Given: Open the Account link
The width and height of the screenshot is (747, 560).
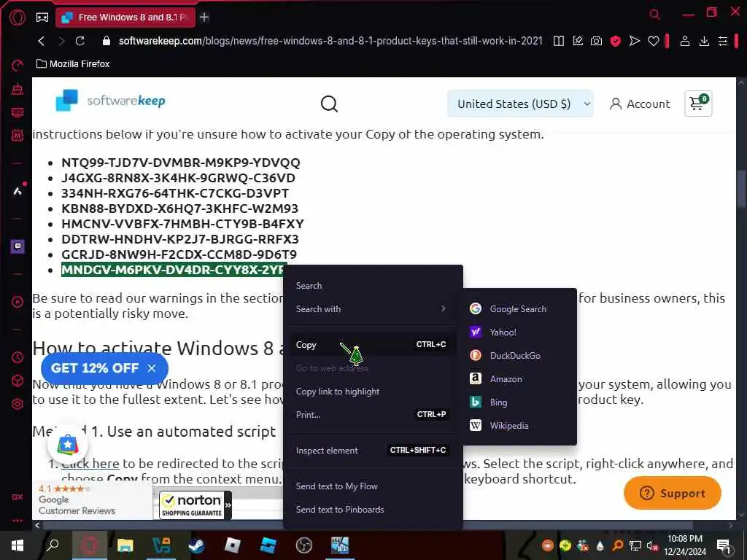Looking at the screenshot, I should [x=640, y=104].
